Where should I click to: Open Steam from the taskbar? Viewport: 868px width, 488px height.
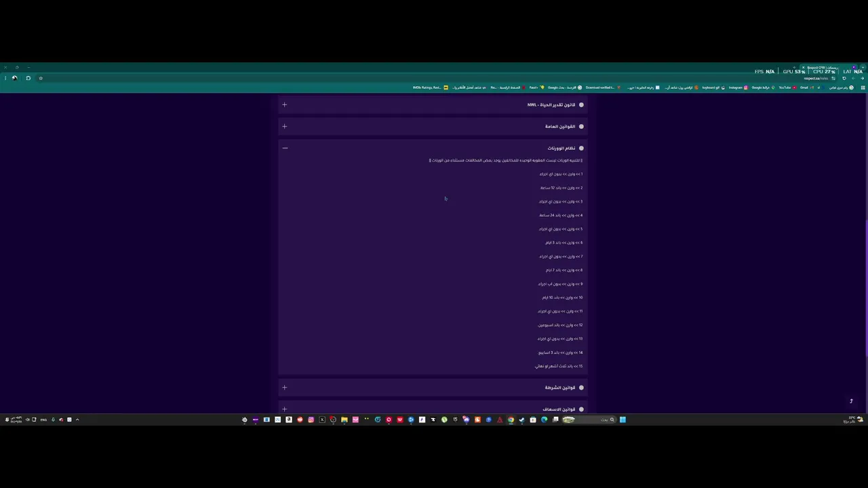521,420
